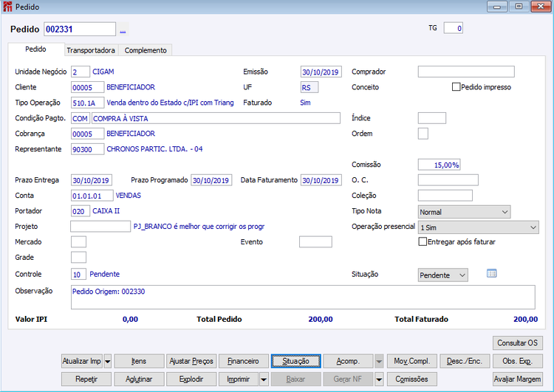Open Mov.Compl. button
This screenshot has height=392, width=554.
pyautogui.click(x=412, y=361)
